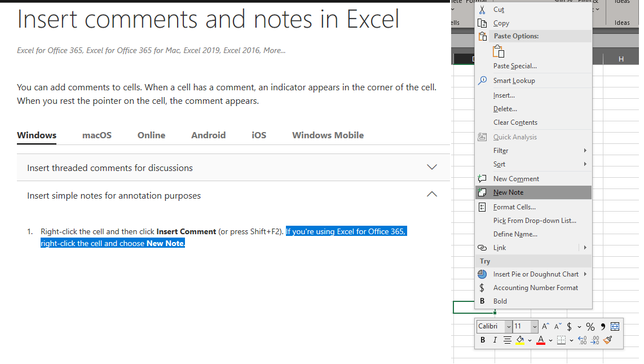The width and height of the screenshot is (644, 364).
Task: Choose Paste Special from the context menu
Action: tap(533, 65)
